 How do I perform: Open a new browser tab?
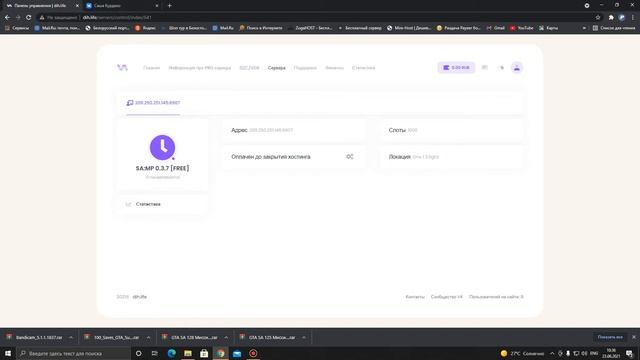tap(169, 6)
